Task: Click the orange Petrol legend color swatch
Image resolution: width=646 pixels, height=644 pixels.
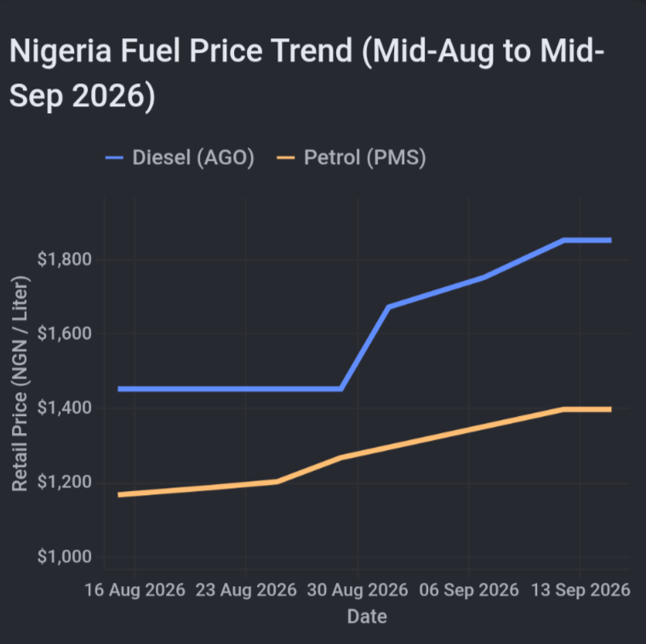Action: tap(285, 158)
